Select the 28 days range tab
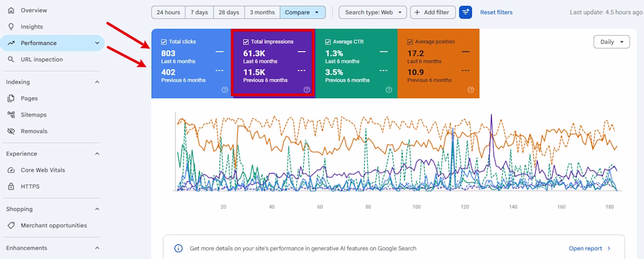Screen dimensions: 644x259 click(229, 12)
